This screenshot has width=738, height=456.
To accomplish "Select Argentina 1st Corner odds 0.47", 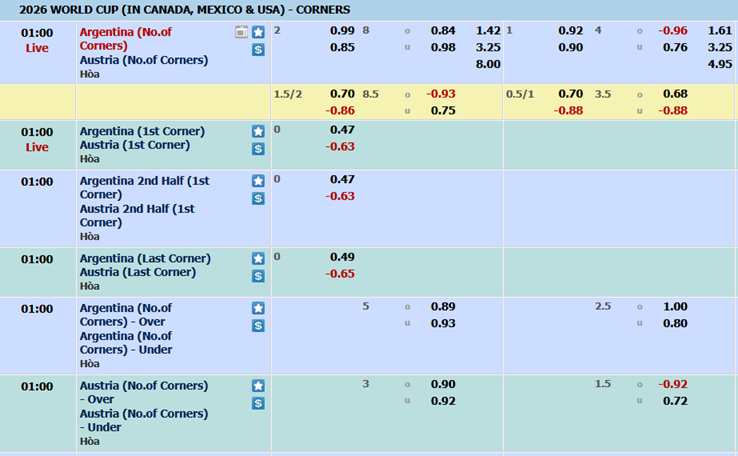I will (x=342, y=130).
